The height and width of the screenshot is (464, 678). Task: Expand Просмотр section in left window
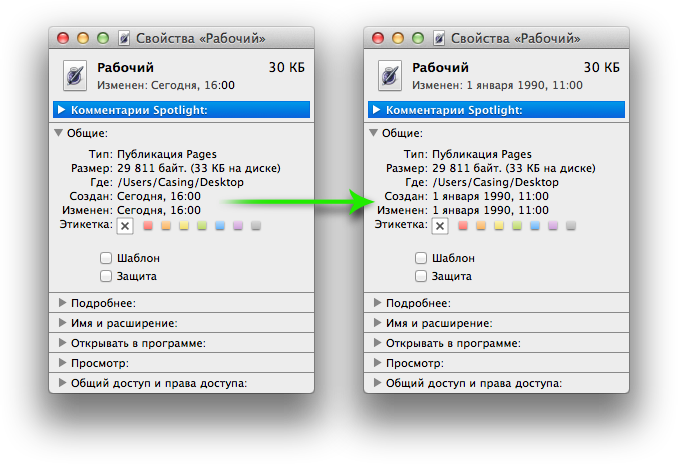(x=62, y=362)
